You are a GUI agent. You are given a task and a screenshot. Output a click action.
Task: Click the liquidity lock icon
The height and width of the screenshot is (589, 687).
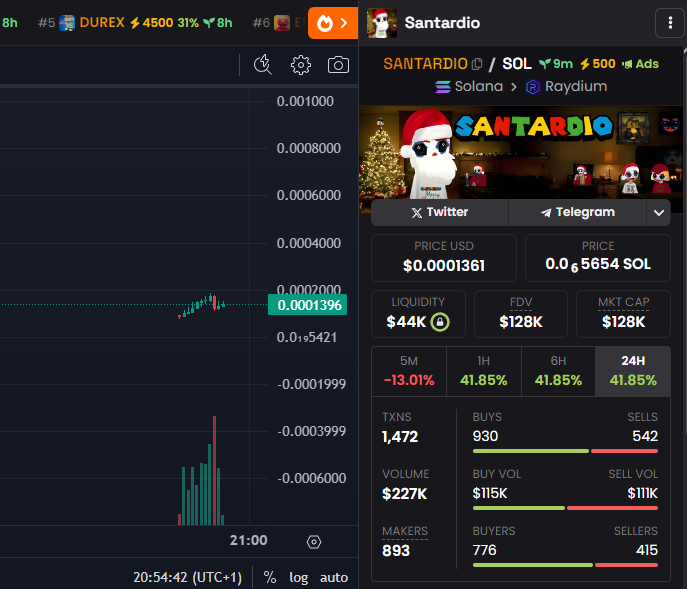(x=440, y=322)
